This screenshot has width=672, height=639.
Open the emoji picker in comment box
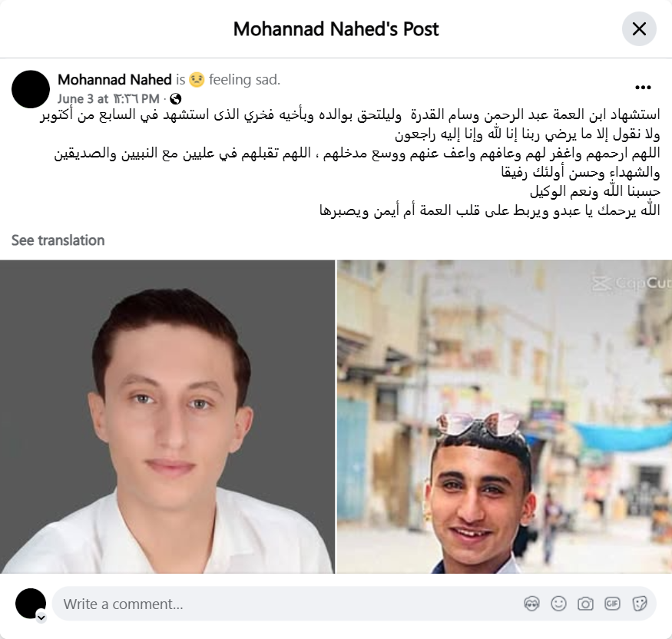click(x=558, y=604)
